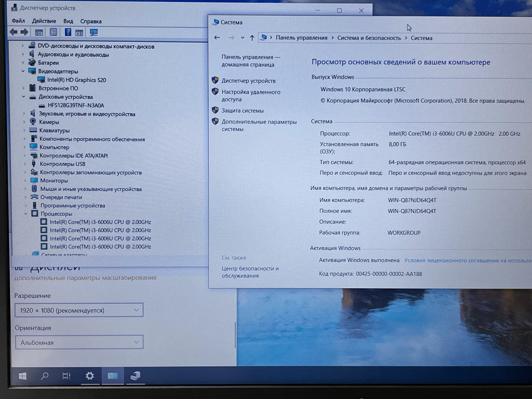This screenshot has height=399, width=532.
Task: Select the first i3-6006U processor entry
Action: [100, 222]
